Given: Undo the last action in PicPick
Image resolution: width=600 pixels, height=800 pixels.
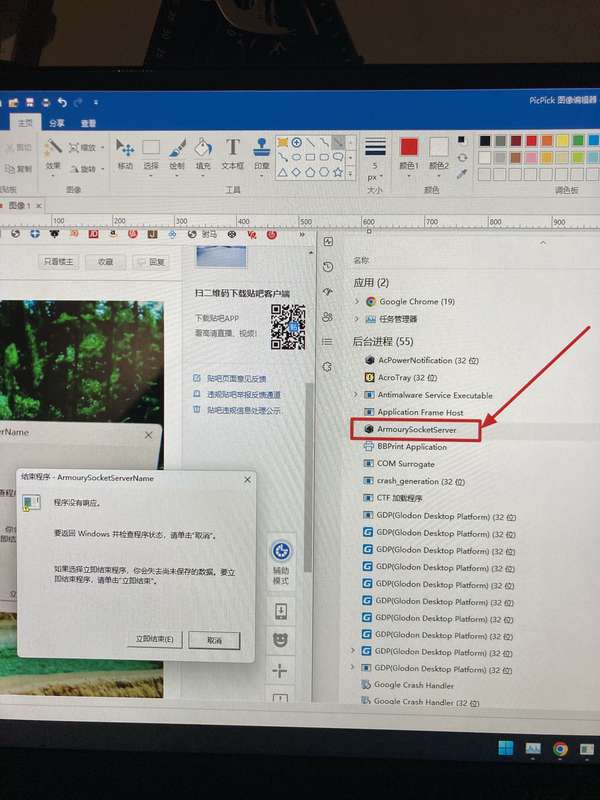Looking at the screenshot, I should [x=62, y=103].
